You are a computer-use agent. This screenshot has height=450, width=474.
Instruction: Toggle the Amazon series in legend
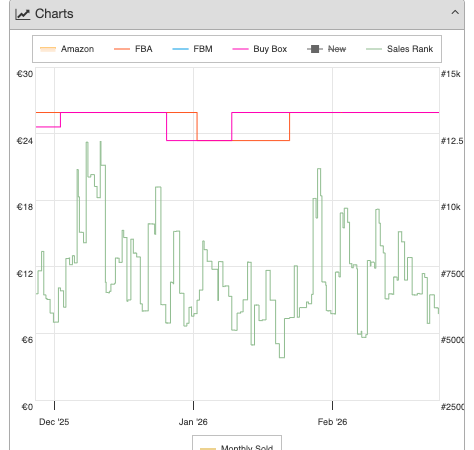tap(67, 49)
